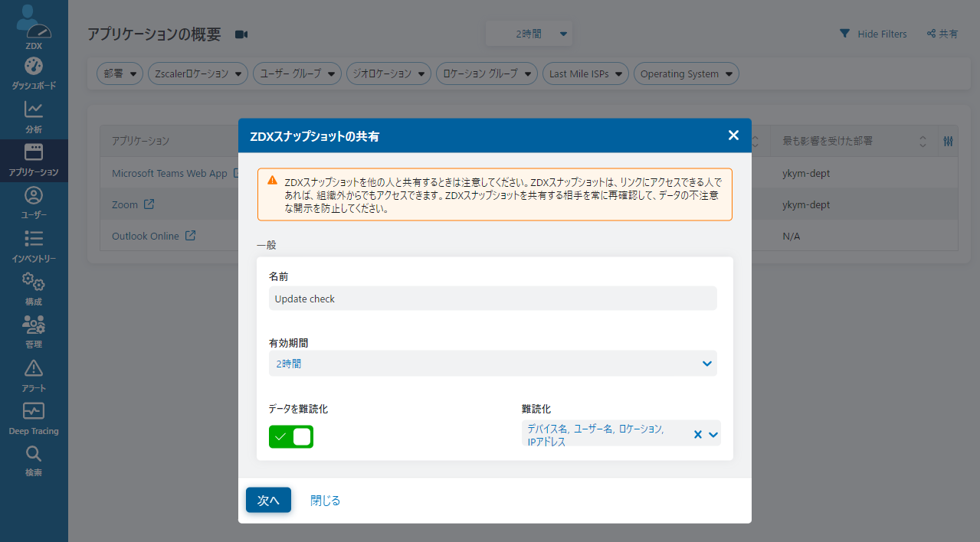980x542 pixels.
Task: Expand the ロケーション グループ filter
Action: tap(487, 73)
